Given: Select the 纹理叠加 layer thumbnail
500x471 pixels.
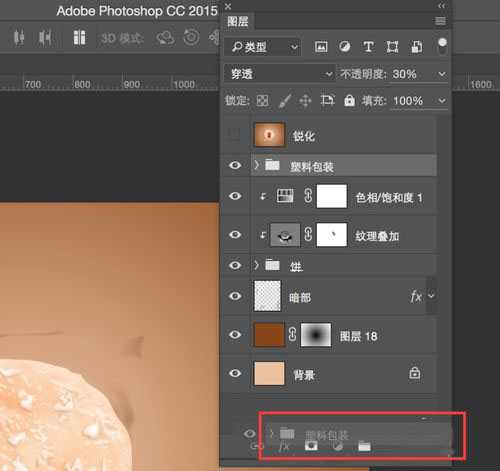Looking at the screenshot, I should [285, 235].
